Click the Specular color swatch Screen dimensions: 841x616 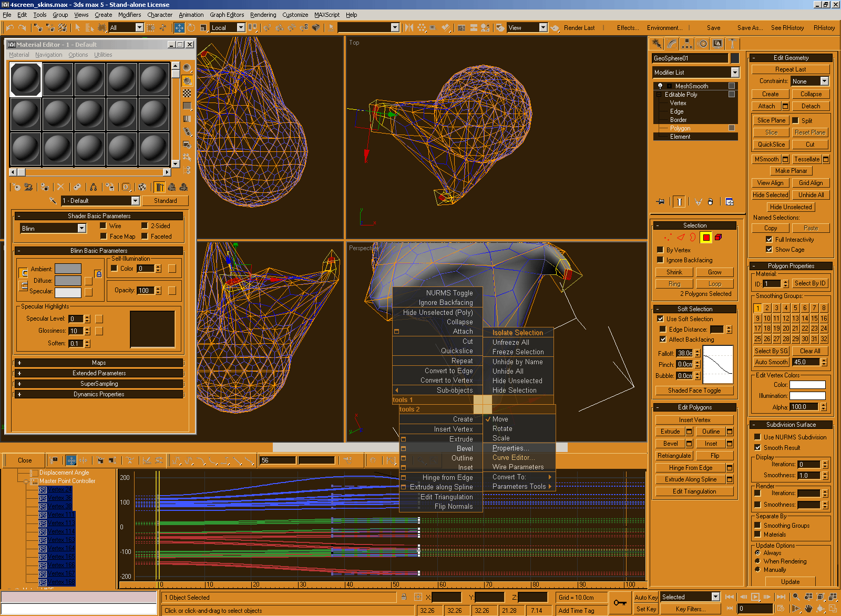[68, 292]
